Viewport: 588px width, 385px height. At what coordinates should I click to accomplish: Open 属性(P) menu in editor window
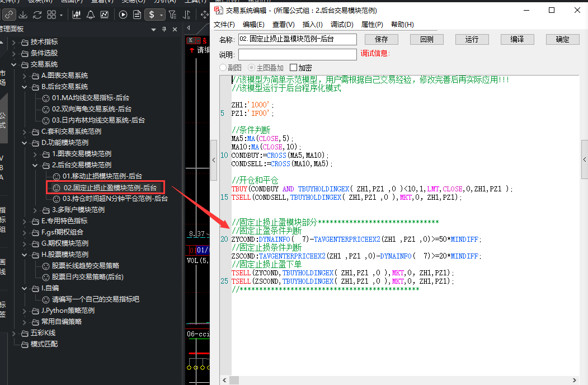point(372,25)
